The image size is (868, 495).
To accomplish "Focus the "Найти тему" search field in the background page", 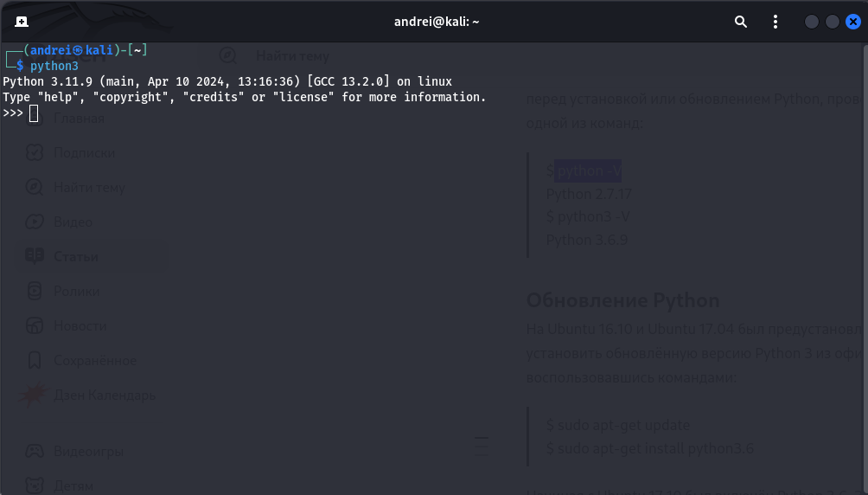I will (x=292, y=56).
